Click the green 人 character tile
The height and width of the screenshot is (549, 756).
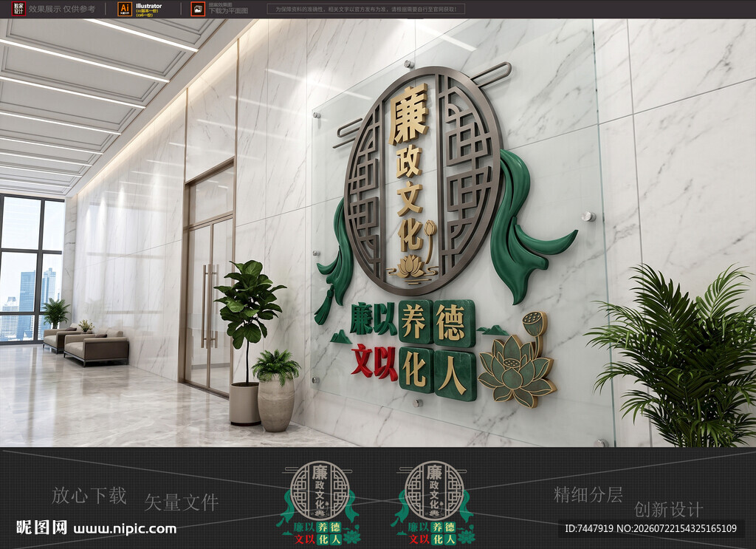[455, 375]
